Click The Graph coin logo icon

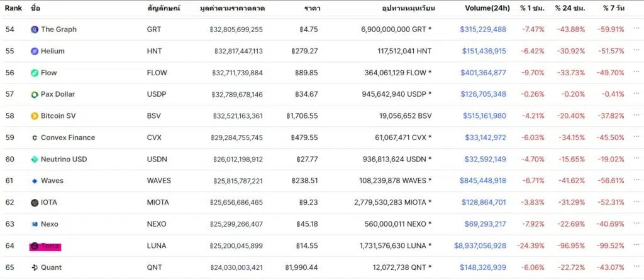pyautogui.click(x=35, y=30)
